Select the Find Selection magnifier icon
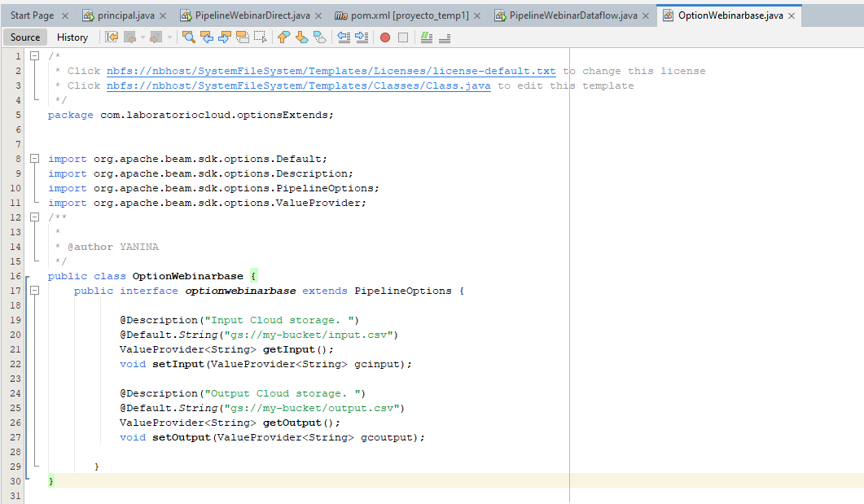 (x=191, y=37)
